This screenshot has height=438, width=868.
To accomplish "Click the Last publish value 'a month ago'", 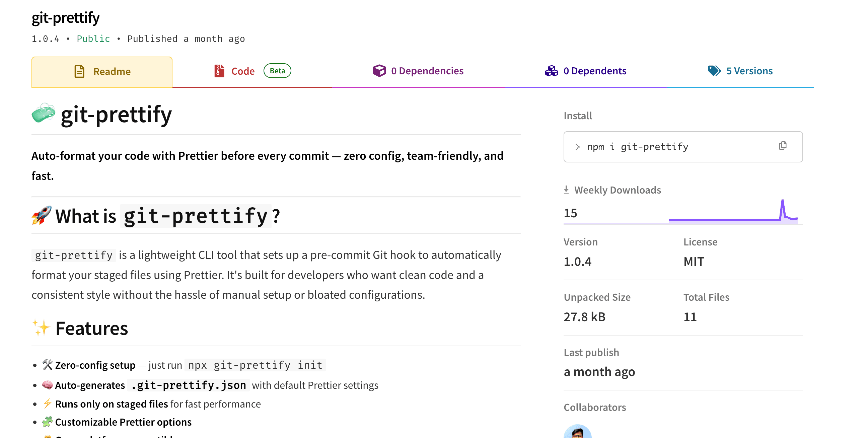I will 599,372.
